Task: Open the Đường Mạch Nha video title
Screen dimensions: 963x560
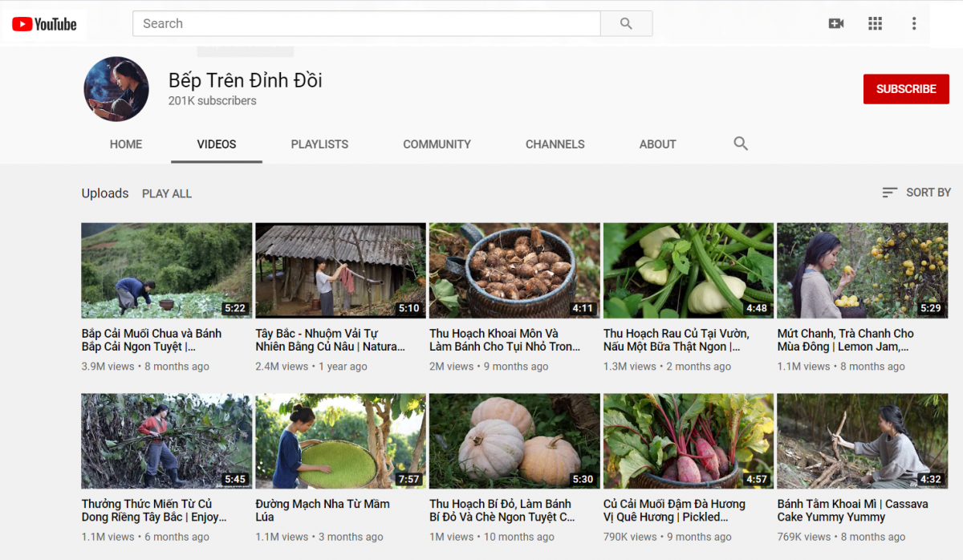Action: click(323, 510)
